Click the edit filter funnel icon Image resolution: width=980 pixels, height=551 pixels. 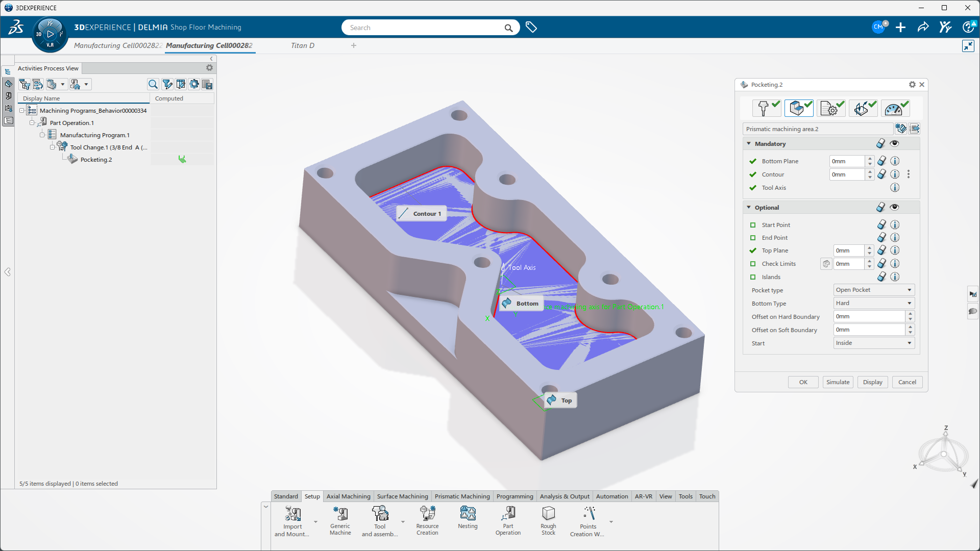coord(167,84)
